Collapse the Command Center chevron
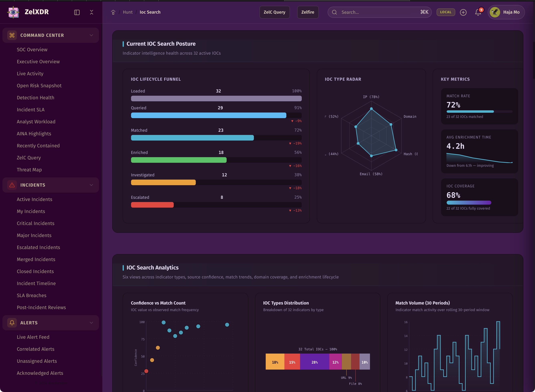The height and width of the screenshot is (392, 535). 91,35
